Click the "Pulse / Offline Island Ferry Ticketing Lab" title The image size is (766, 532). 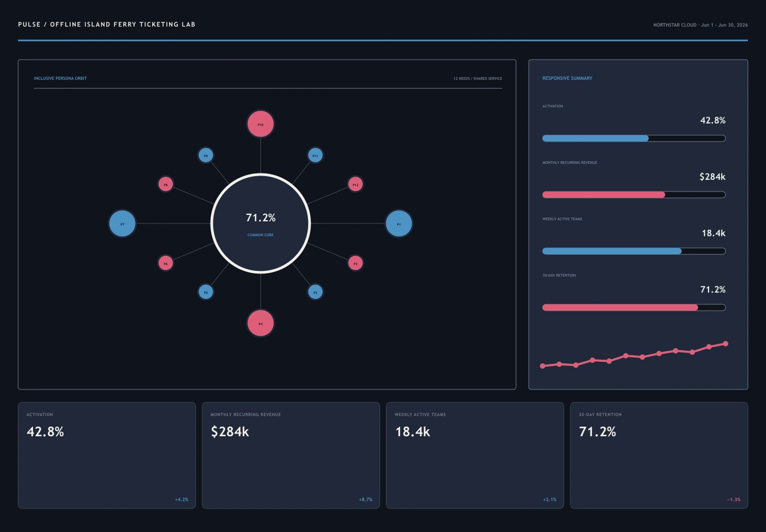107,24
